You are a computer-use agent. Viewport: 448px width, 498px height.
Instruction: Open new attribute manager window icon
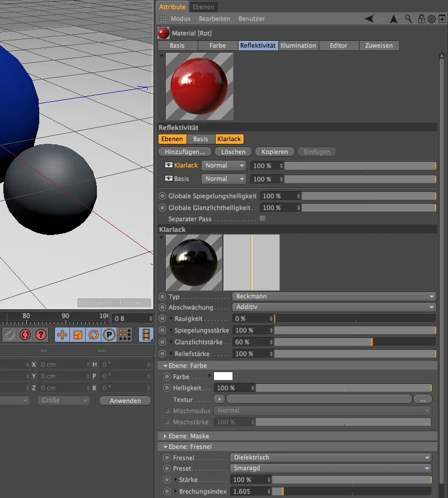(442, 19)
